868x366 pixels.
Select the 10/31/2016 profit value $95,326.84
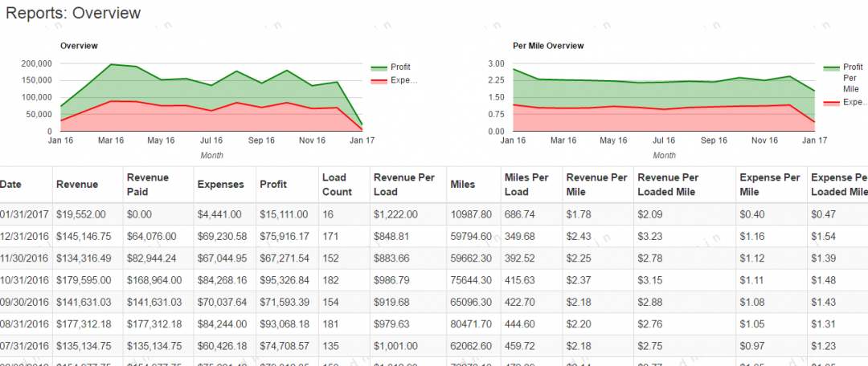click(285, 281)
